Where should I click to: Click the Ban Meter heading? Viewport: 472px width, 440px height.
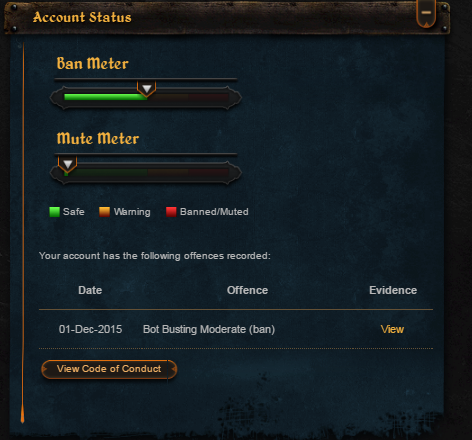92,63
